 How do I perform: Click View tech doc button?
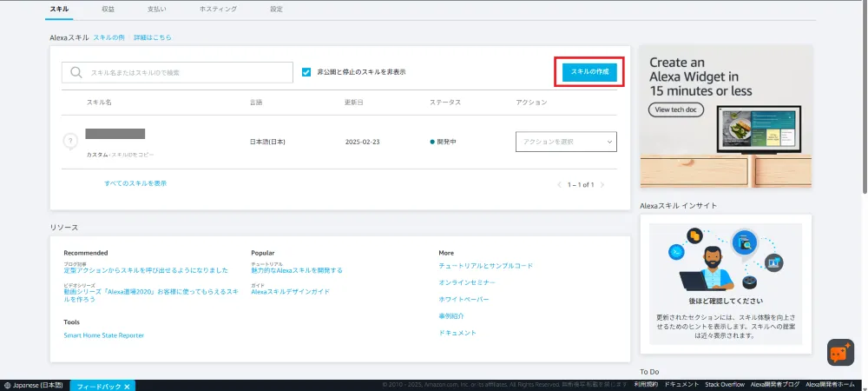tap(676, 109)
